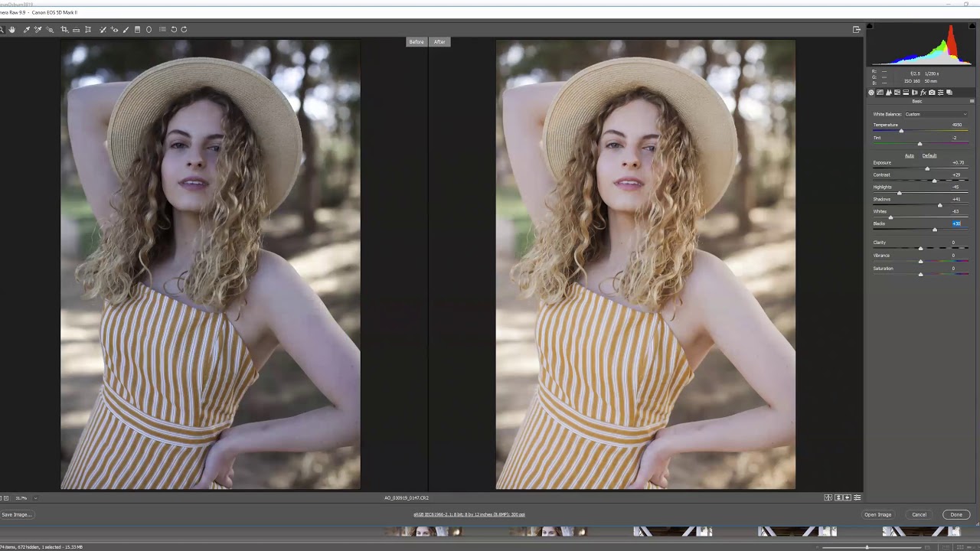Open the Detail panel tab
Image resolution: width=980 pixels, height=551 pixels.
pos(889,93)
